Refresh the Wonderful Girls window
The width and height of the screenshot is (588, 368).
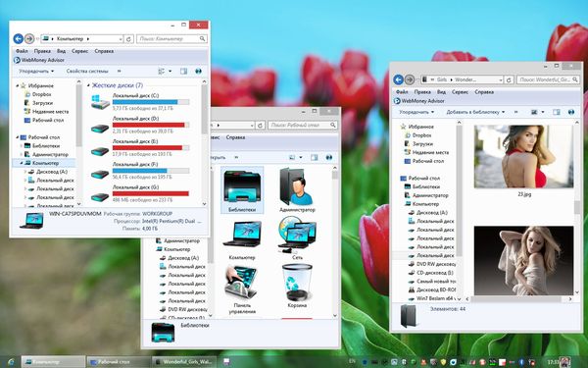[509, 79]
